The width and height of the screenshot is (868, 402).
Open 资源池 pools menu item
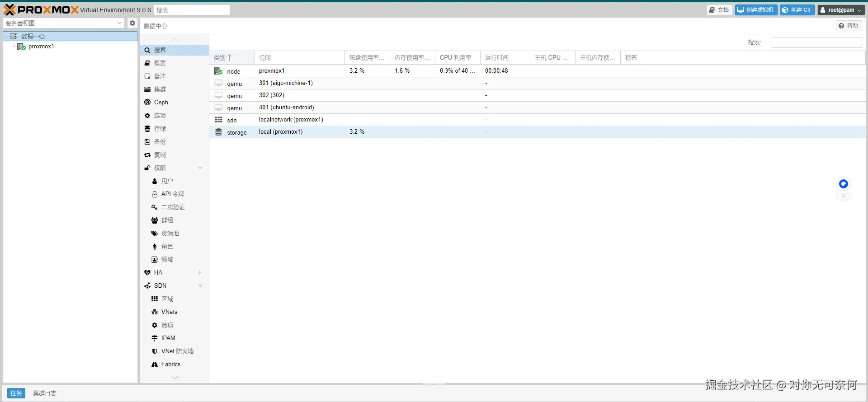175,234
